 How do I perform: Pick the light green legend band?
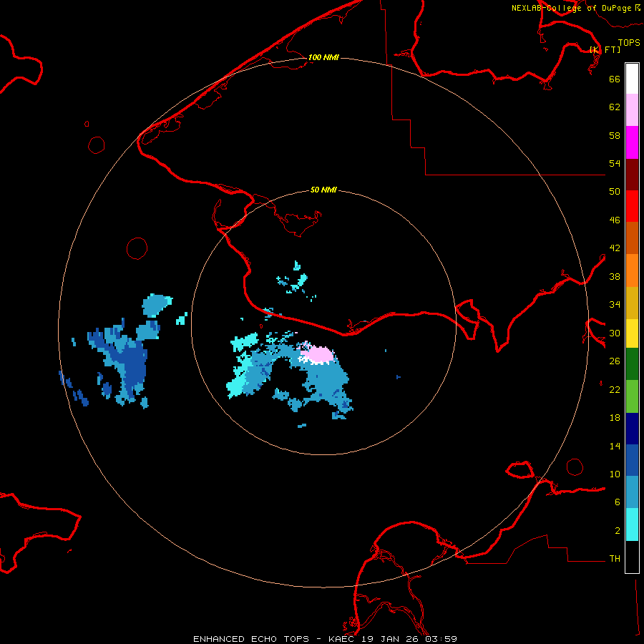pos(632,396)
